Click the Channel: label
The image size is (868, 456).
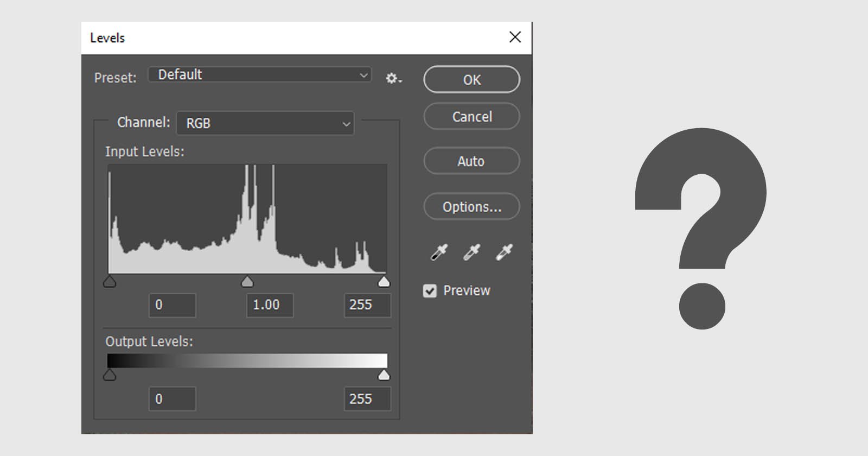[144, 123]
